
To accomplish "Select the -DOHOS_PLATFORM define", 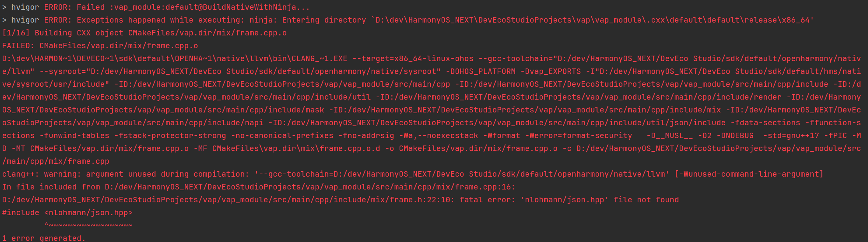I will [480, 71].
